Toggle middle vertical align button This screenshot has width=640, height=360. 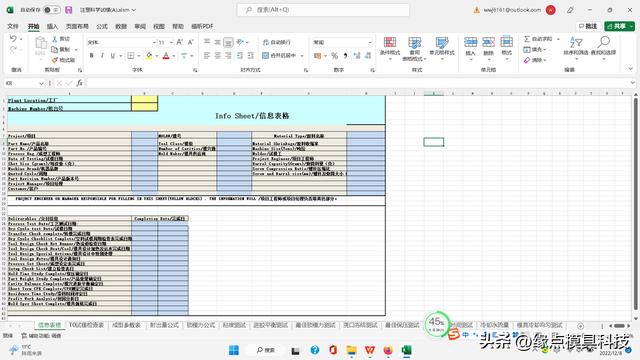tap(218, 42)
